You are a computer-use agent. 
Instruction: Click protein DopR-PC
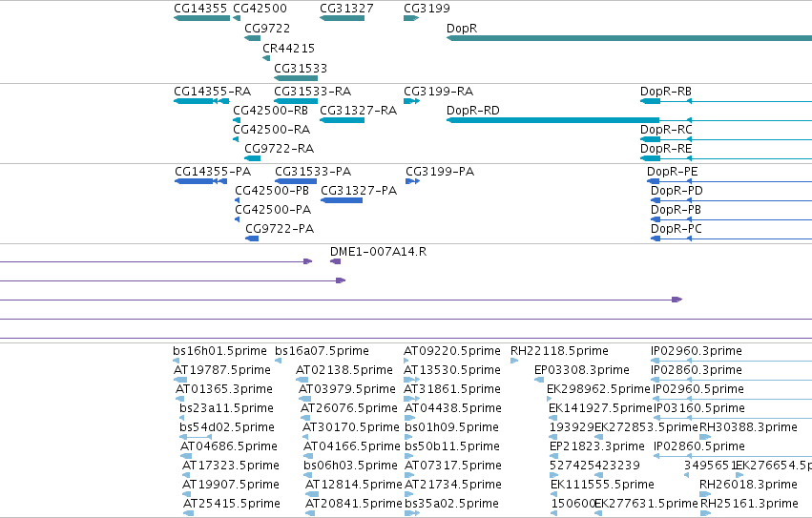(x=731, y=238)
